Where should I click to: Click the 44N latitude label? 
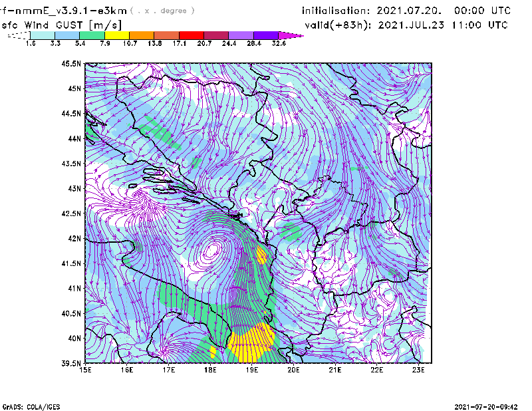pyautogui.click(x=74, y=138)
